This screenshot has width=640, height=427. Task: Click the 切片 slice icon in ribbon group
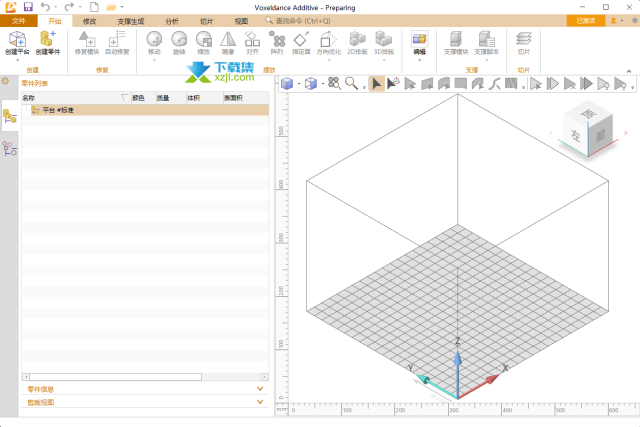(x=523, y=39)
